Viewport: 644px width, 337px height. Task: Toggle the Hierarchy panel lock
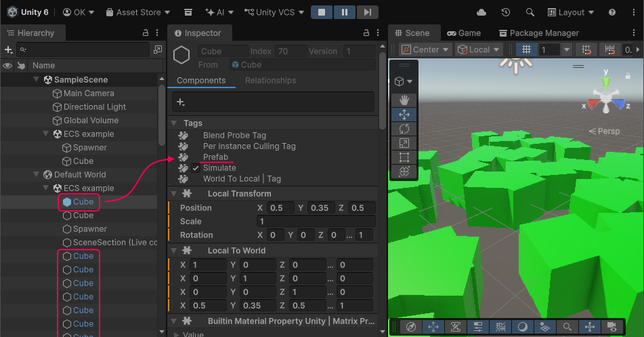pyautogui.click(x=146, y=33)
